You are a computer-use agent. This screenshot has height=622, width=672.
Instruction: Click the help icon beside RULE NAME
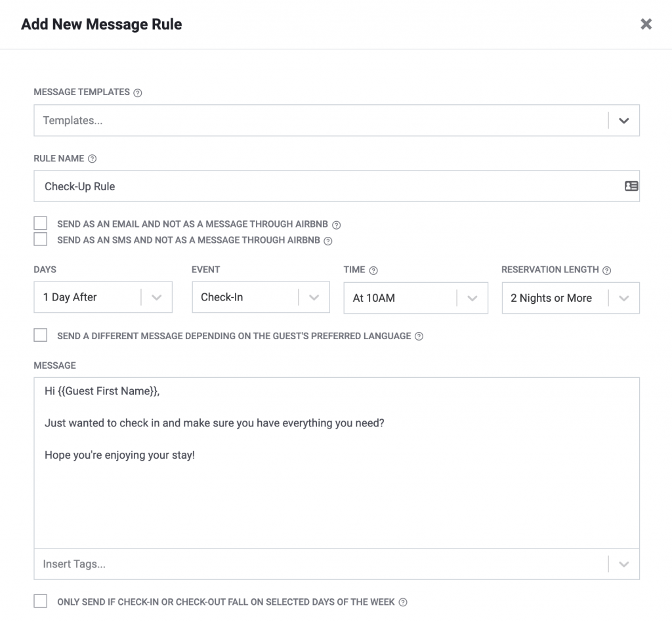pos(91,158)
